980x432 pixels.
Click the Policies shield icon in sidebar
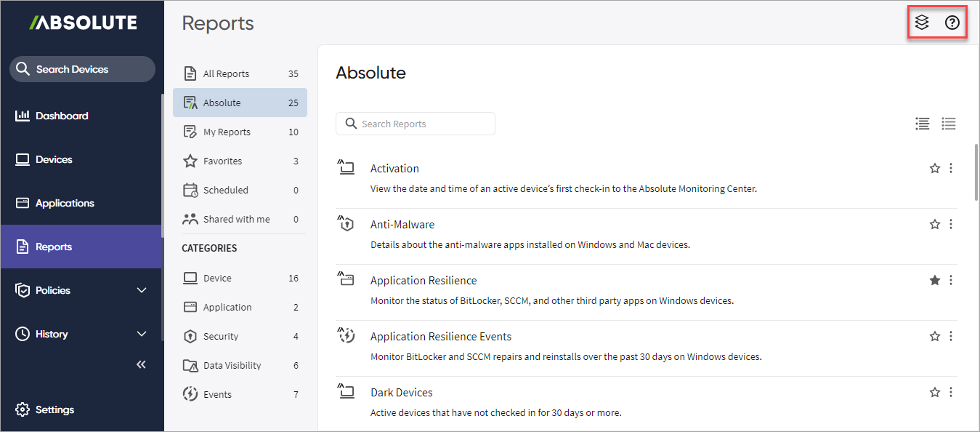pyautogui.click(x=23, y=290)
